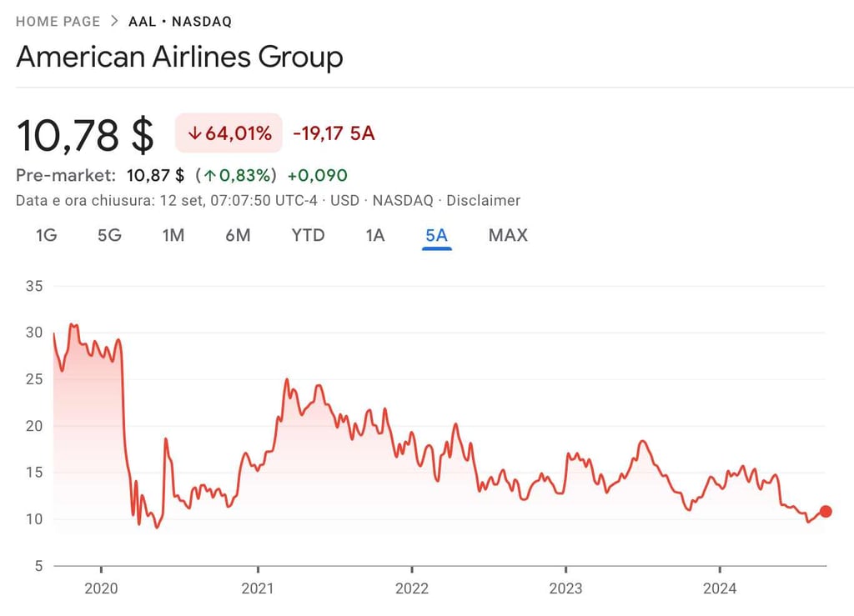Open the Disclaimer link
The image size is (854, 616).
click(485, 200)
